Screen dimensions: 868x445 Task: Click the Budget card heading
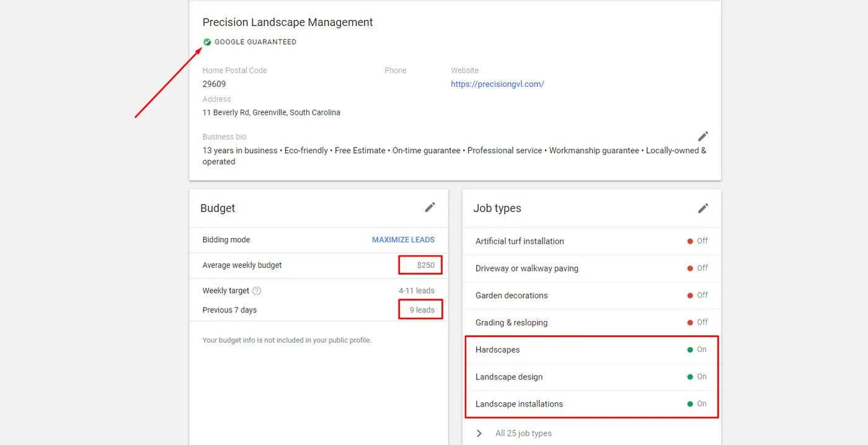[x=218, y=208]
